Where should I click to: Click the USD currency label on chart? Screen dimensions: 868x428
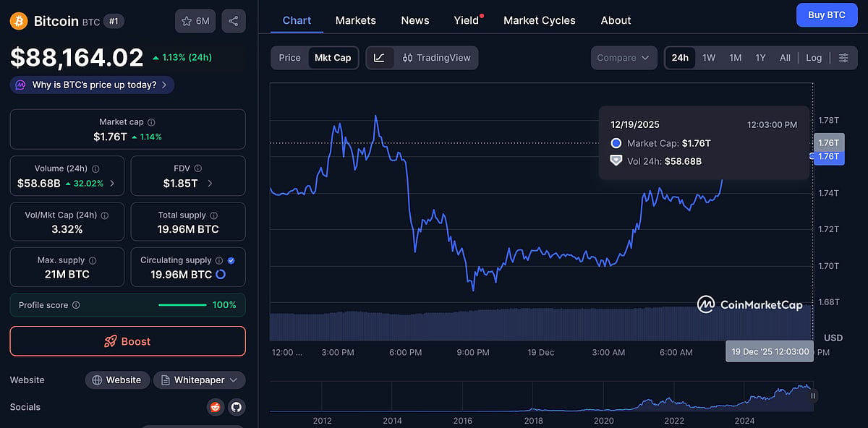tap(833, 338)
